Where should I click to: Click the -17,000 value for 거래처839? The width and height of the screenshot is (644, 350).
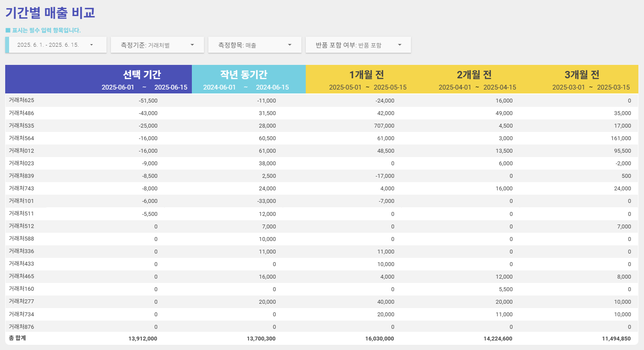point(385,176)
